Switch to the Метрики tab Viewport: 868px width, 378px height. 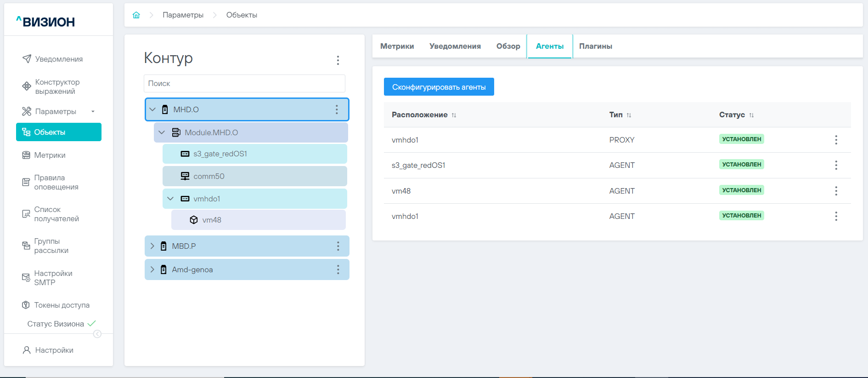(397, 46)
